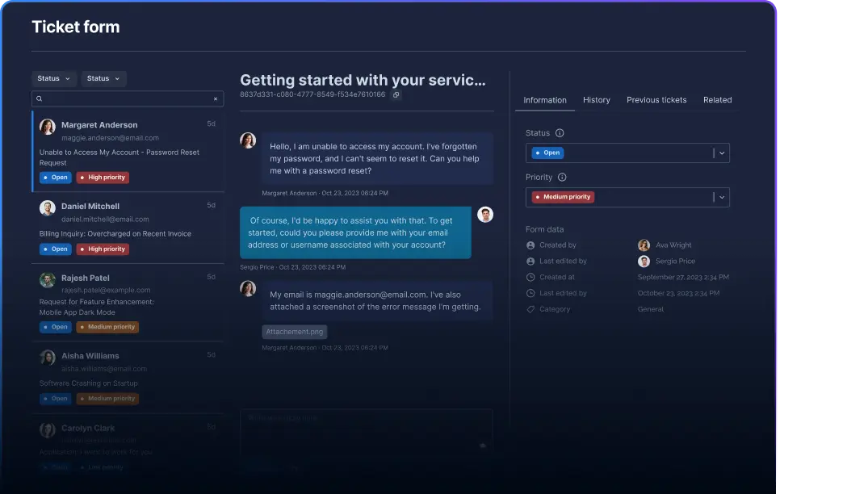868x494 pixels.
Task: Click the info icon next to Status
Action: (560, 133)
